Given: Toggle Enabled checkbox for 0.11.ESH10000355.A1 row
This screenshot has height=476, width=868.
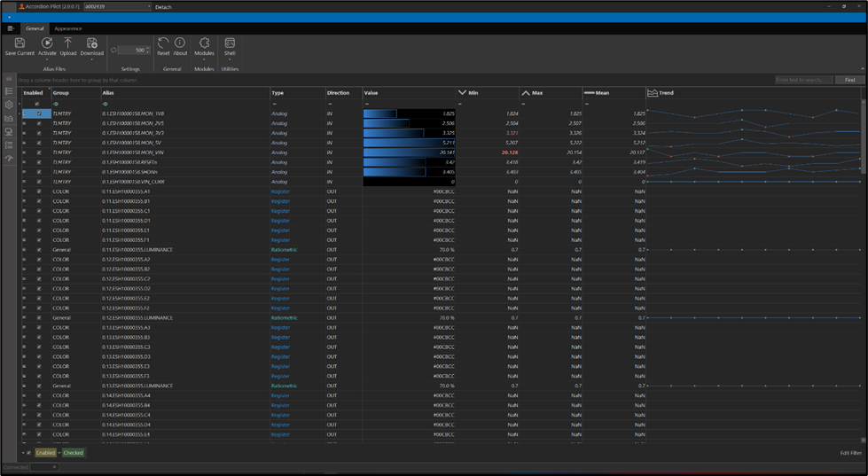Looking at the screenshot, I should [x=38, y=191].
